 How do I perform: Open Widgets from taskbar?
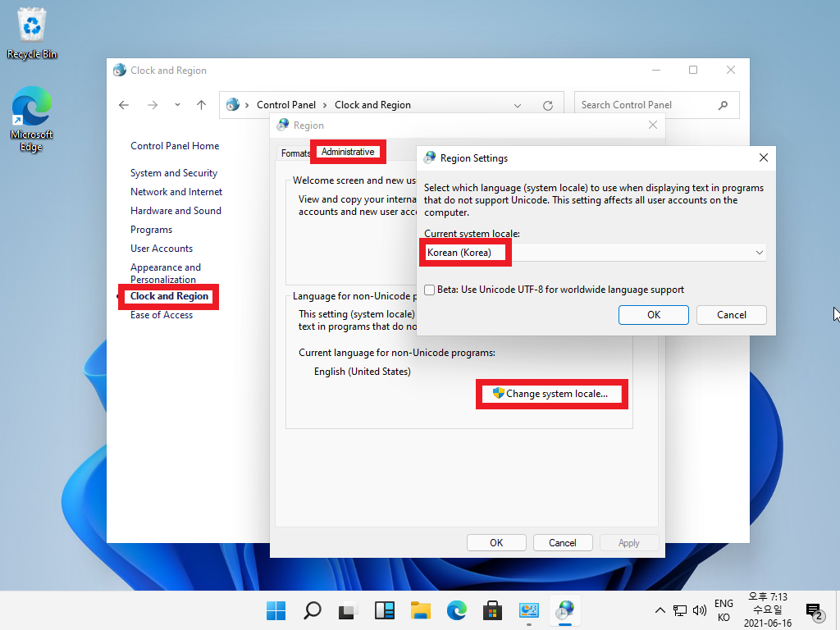tap(384, 610)
